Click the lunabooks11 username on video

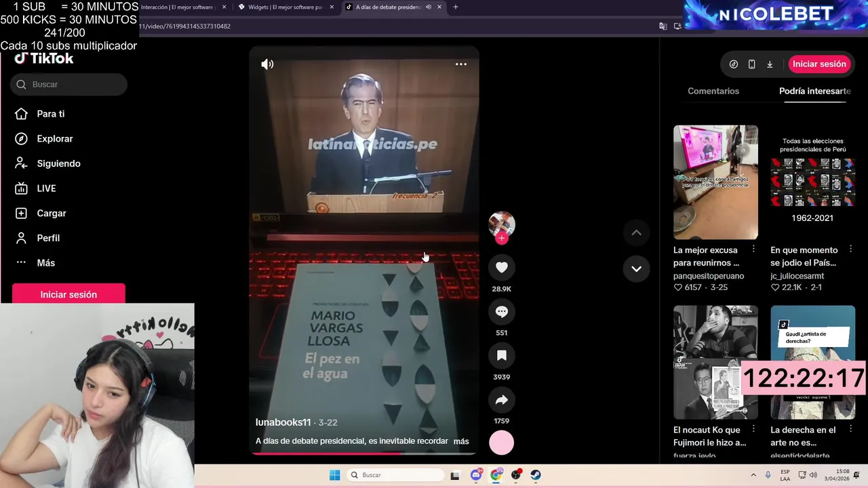[x=283, y=422]
